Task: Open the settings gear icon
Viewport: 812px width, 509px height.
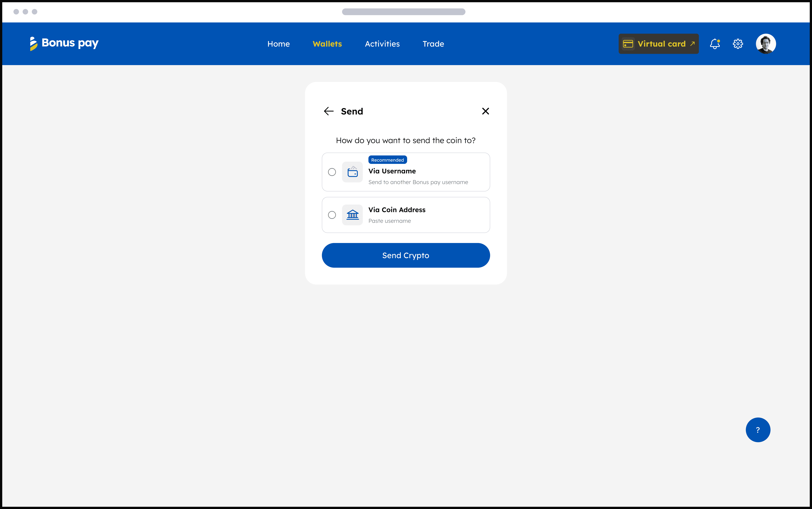Action: click(x=738, y=44)
